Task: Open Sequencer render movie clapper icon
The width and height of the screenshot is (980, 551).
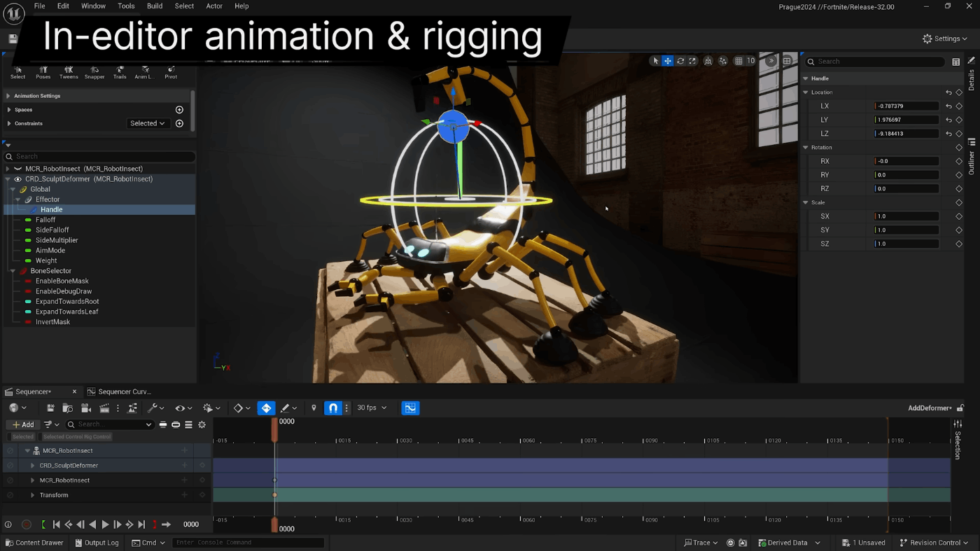Action: [104, 408]
